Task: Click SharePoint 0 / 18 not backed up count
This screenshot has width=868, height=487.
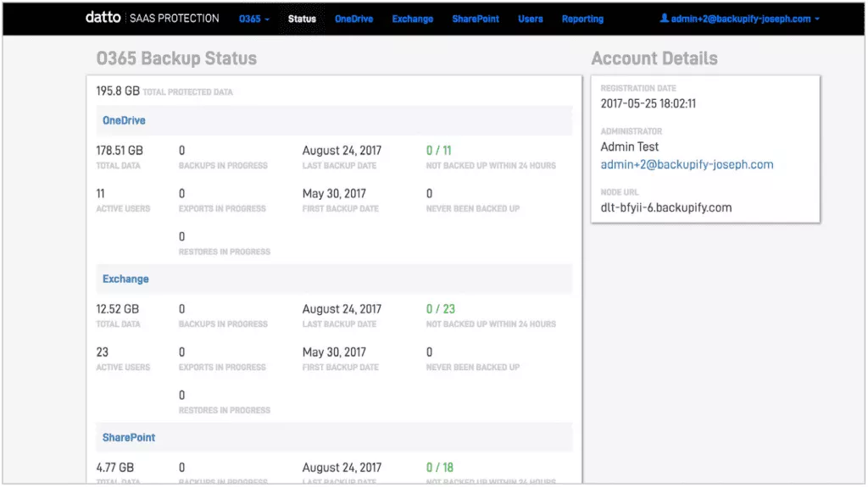Action: coord(440,468)
